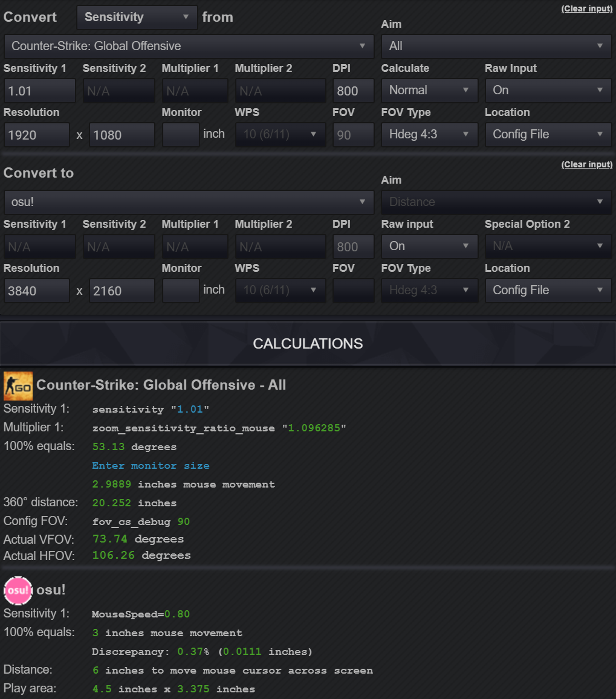
Task: Open the Calculate dropdown set to Normal
Action: click(x=430, y=91)
